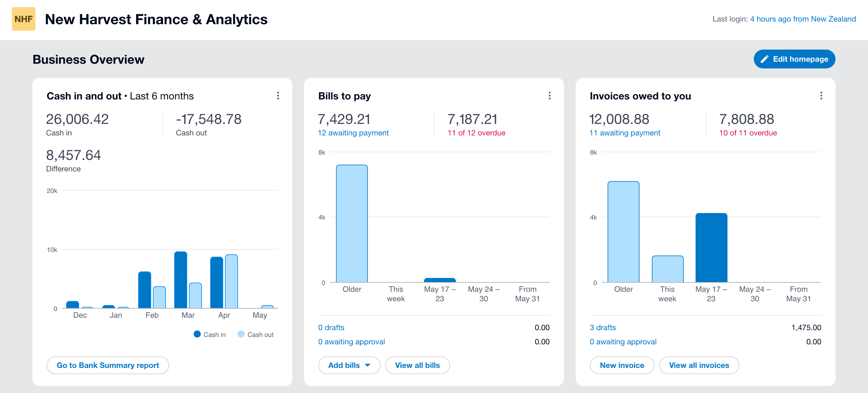Go to Bank Summary report
The image size is (868, 393).
[108, 365]
